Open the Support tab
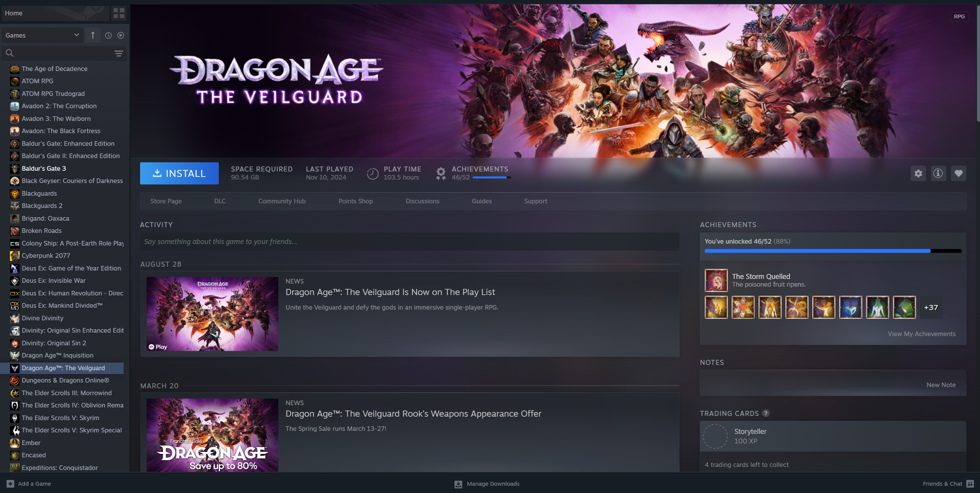 (x=535, y=201)
